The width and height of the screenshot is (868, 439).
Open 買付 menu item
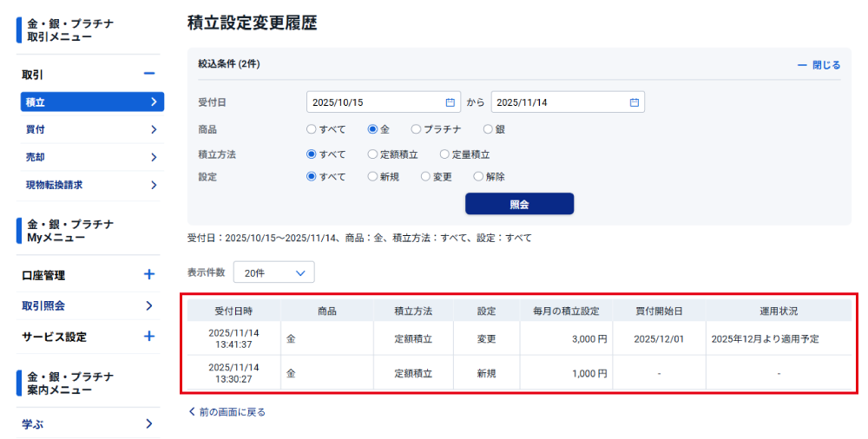(91, 130)
